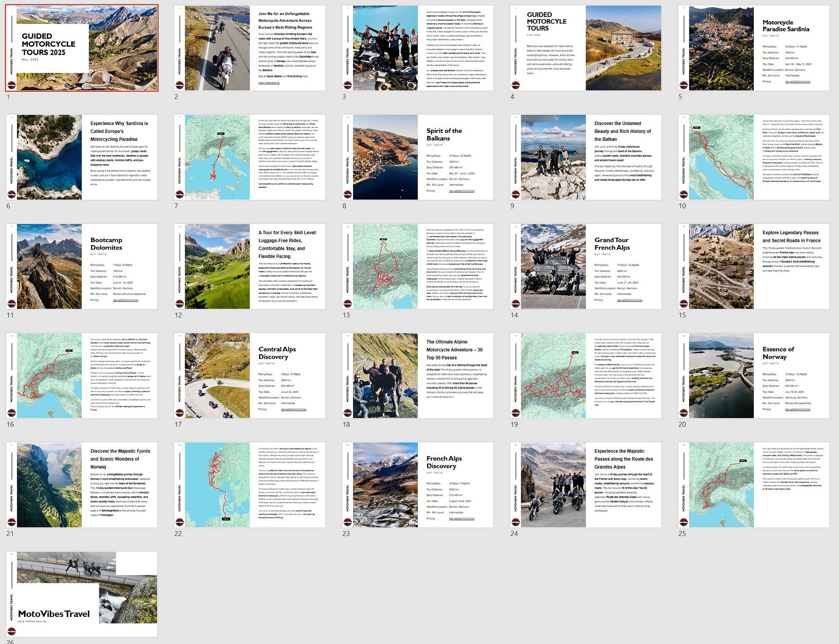Select final slide 26 MotoVibes Travel
The height and width of the screenshot is (644, 839).
tap(82, 594)
